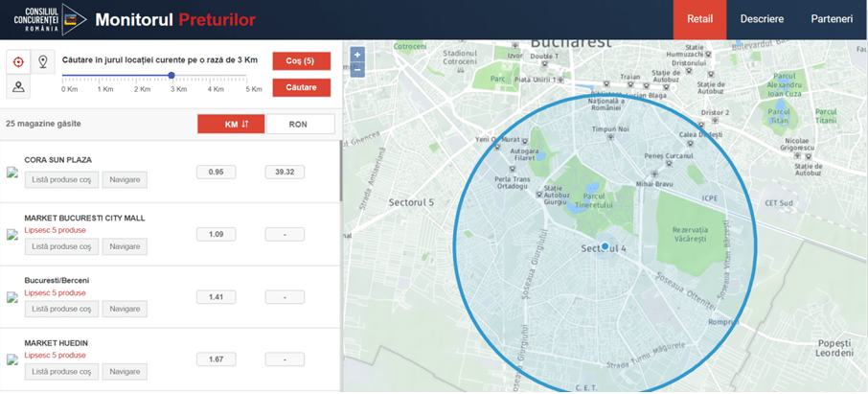Click the Căutare search button

pos(301,87)
